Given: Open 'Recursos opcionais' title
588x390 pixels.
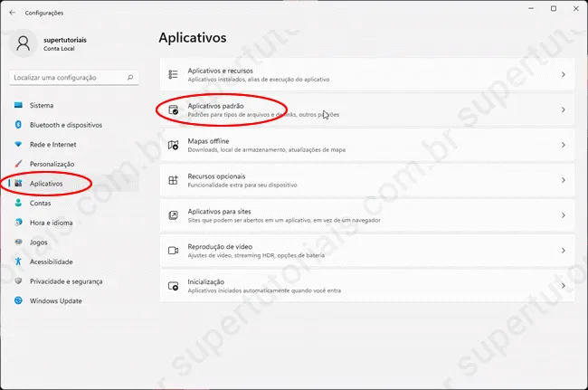Looking at the screenshot, I should [216, 176].
